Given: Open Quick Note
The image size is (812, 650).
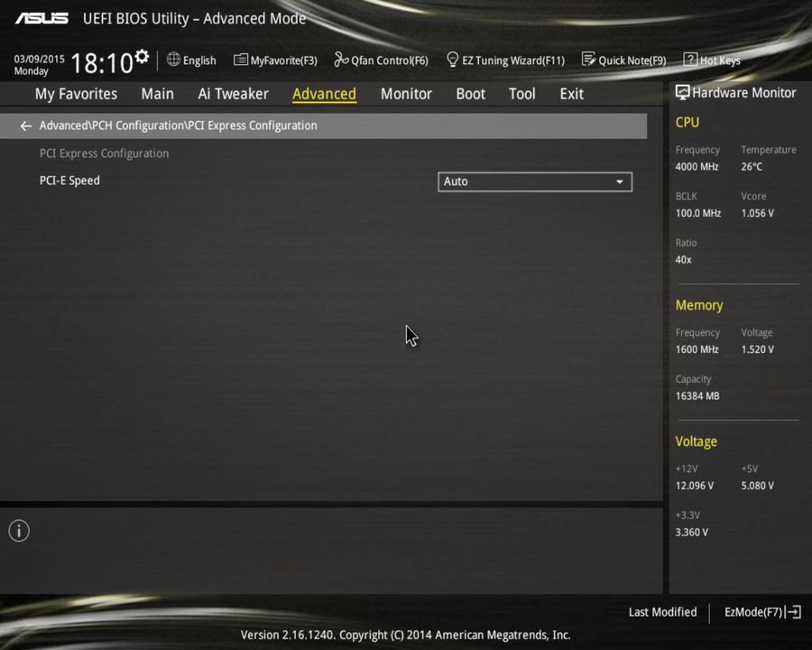Looking at the screenshot, I should coord(624,60).
